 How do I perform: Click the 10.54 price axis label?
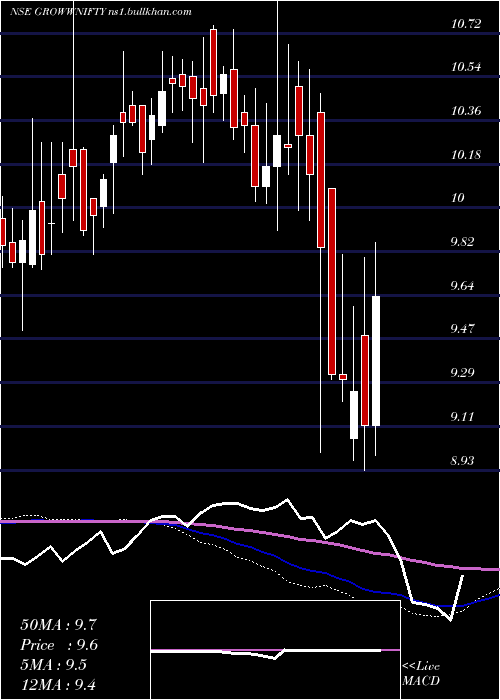pos(466,67)
